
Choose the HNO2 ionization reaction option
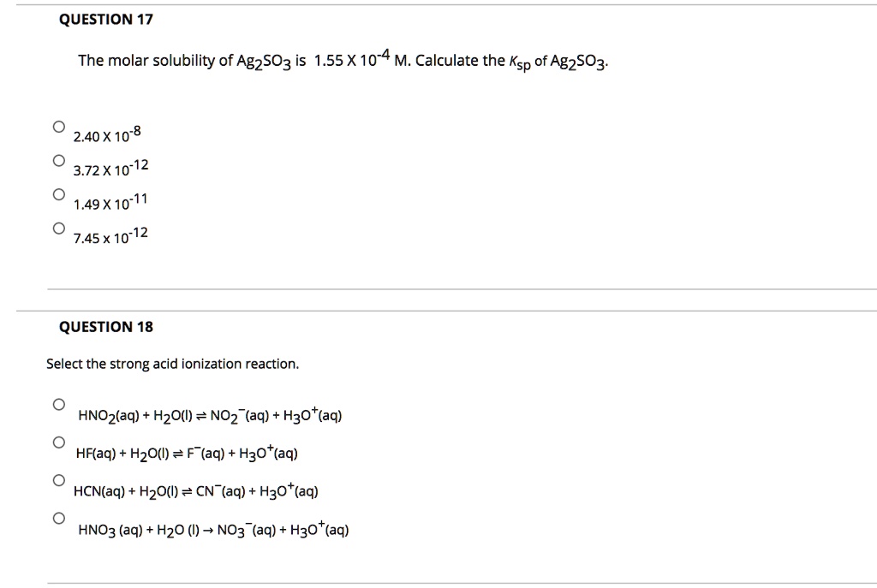pyautogui.click(x=58, y=402)
